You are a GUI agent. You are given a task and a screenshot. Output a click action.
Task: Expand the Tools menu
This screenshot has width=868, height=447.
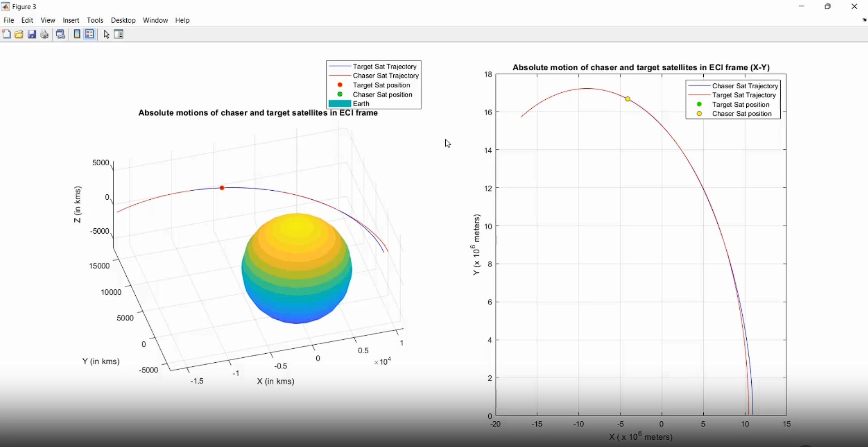(x=95, y=20)
